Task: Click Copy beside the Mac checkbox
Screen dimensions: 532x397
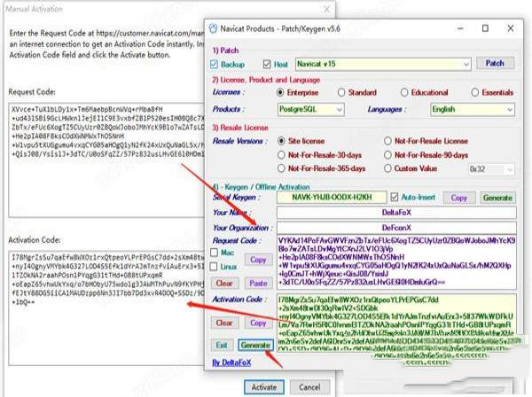Action: tap(258, 260)
